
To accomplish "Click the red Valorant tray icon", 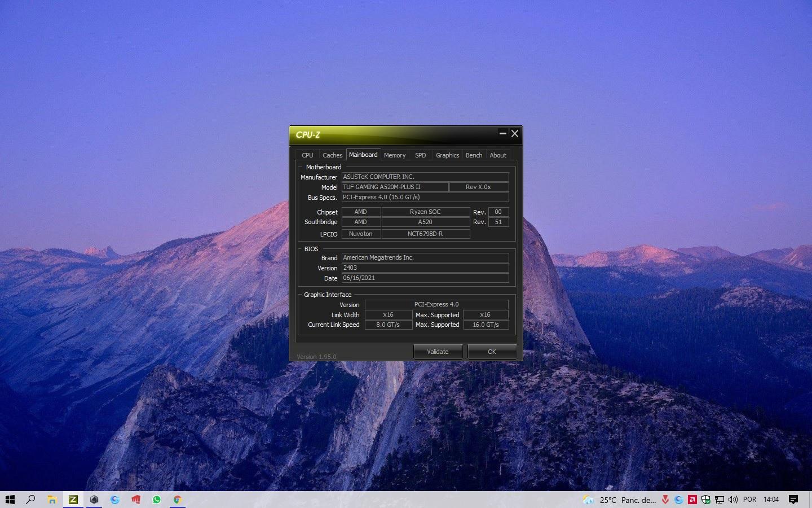I will point(666,500).
